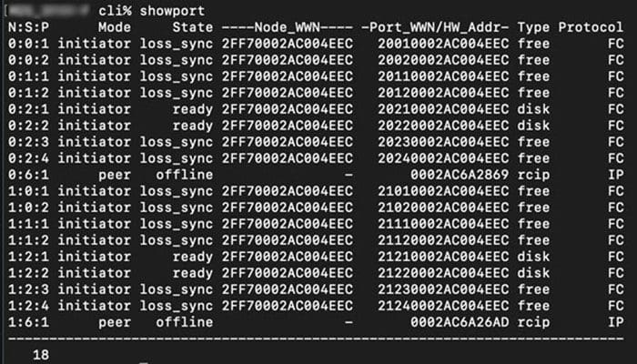
Task: Click ready state of port 0:2:2
Action: pos(193,126)
